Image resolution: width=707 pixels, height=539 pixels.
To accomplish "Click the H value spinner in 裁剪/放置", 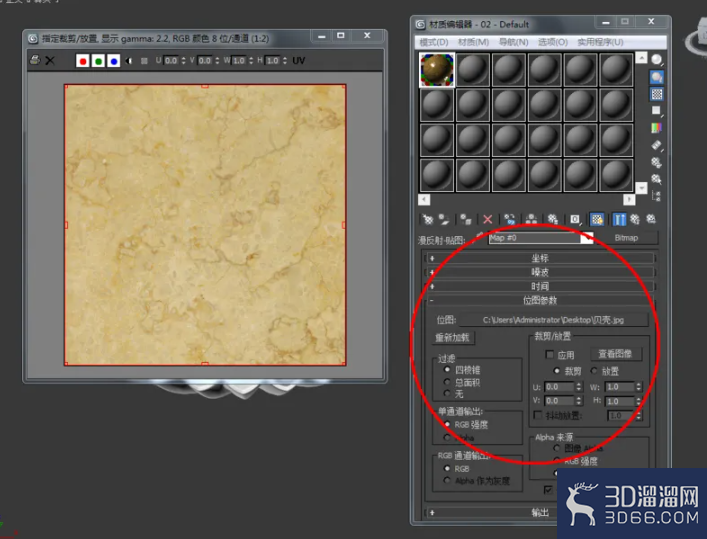I will tap(638, 401).
